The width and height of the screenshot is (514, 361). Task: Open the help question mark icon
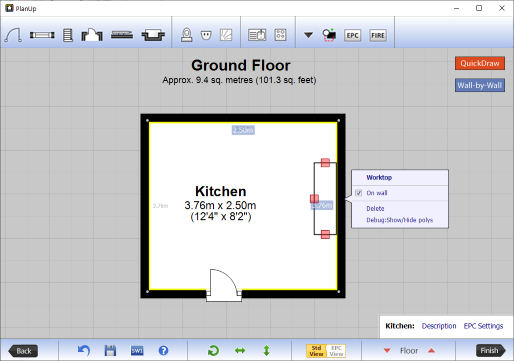pos(163,351)
